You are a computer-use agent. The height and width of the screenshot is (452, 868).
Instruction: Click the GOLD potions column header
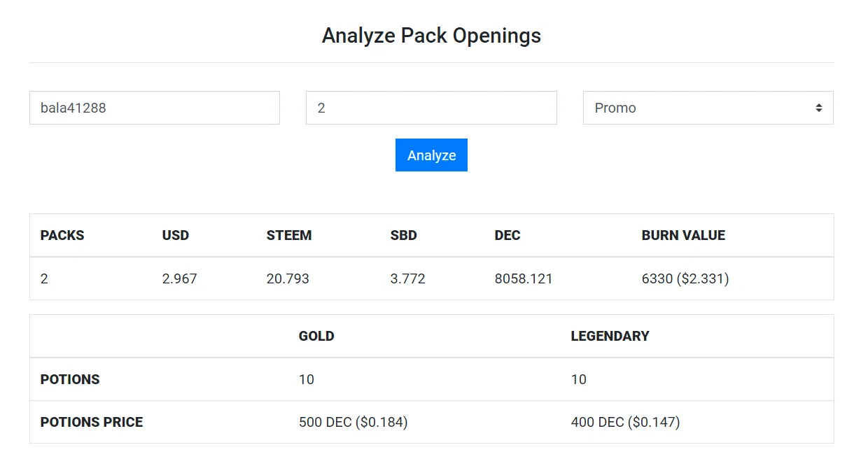pos(316,336)
